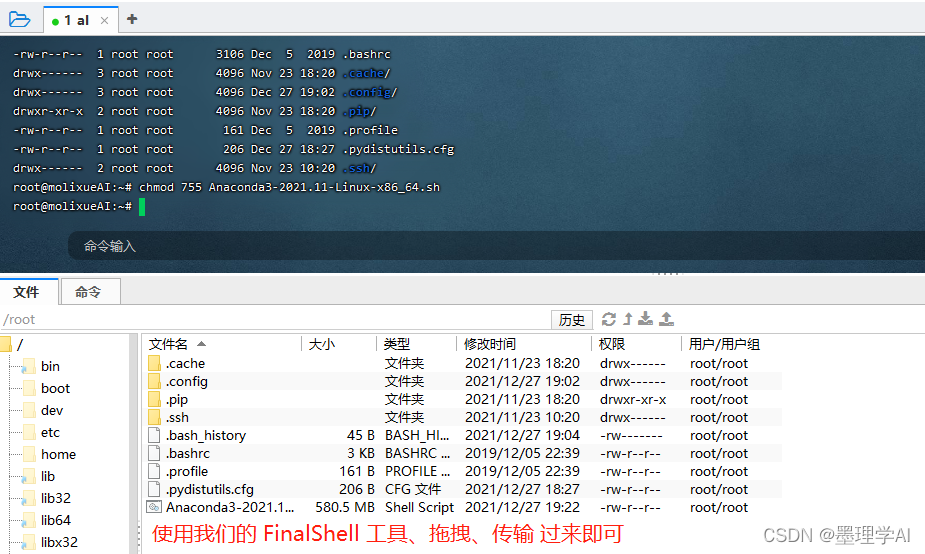Screen dimensions: 925x554
Task: Click the .bashrc file icon in list
Action: point(154,453)
